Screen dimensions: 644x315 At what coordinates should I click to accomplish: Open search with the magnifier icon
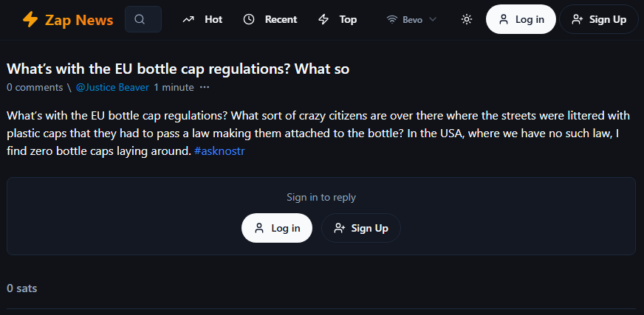(x=143, y=19)
